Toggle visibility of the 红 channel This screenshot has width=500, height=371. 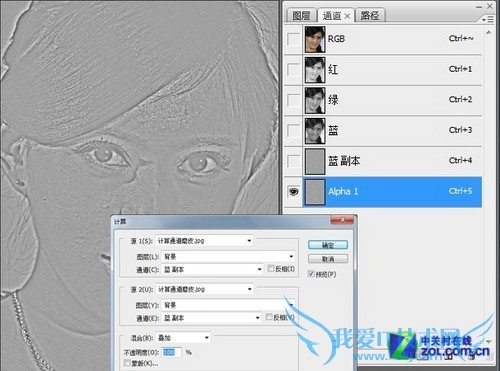coord(293,69)
